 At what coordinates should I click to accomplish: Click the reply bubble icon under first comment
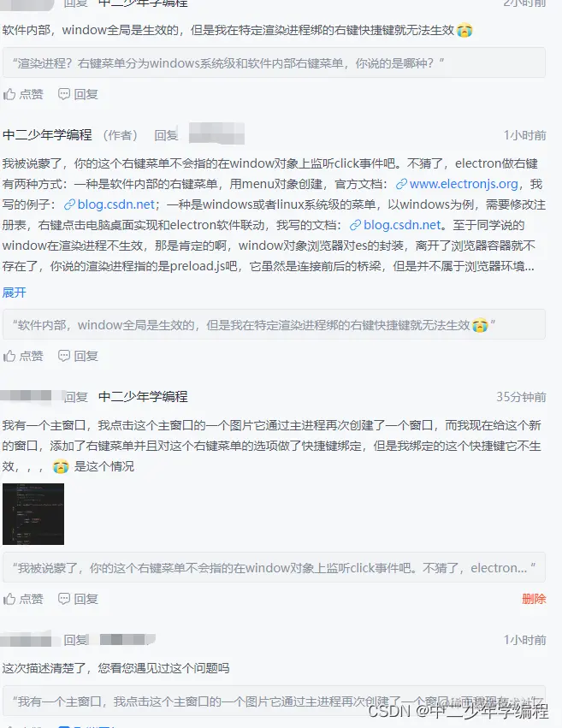[x=64, y=94]
